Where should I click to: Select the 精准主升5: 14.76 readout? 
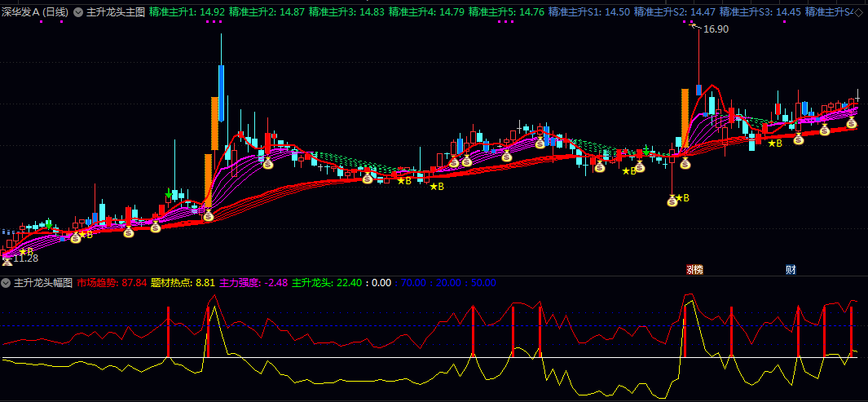tap(506, 11)
